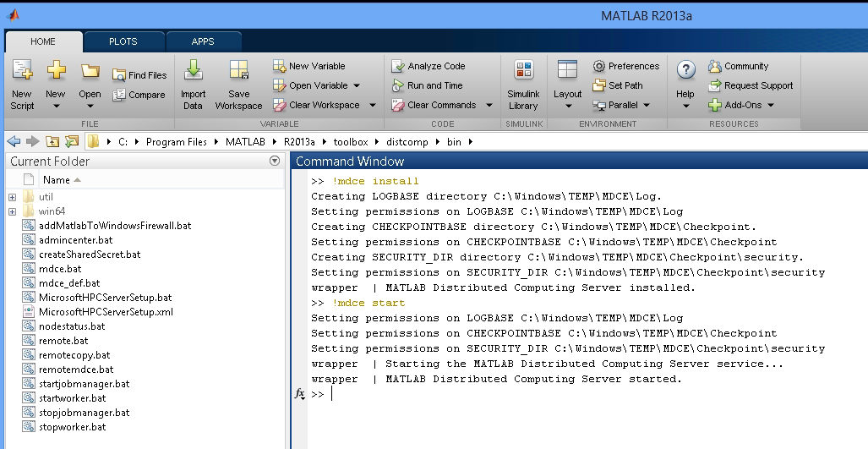
Task: Expand the win64 folder
Action: 13,211
